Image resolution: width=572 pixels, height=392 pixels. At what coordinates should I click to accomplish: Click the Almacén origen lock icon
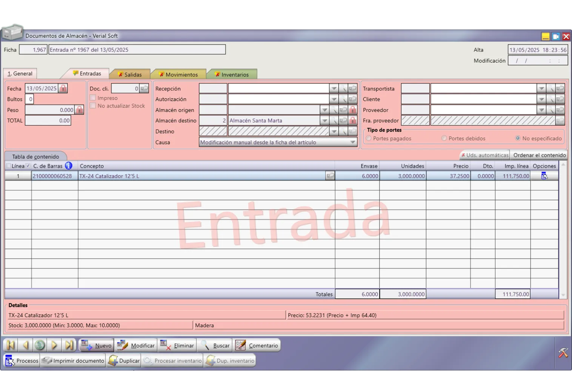pyautogui.click(x=352, y=110)
